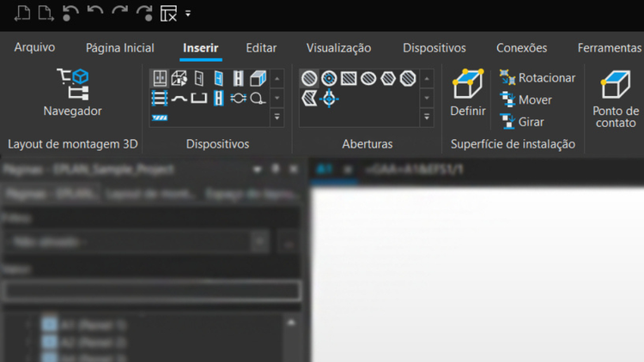Open the filter dropdown in pages panel
The height and width of the screenshot is (362, 644).
[x=261, y=243]
